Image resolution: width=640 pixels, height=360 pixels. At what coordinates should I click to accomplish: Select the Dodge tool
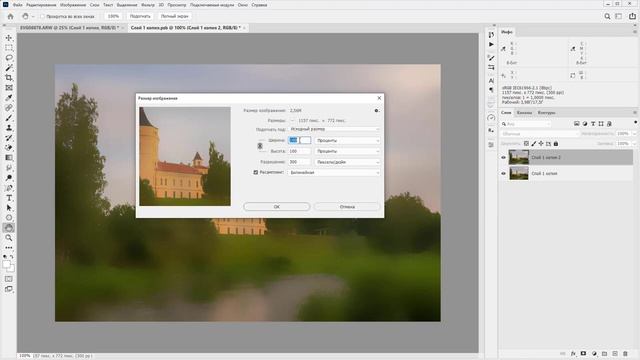pyautogui.click(x=9, y=178)
